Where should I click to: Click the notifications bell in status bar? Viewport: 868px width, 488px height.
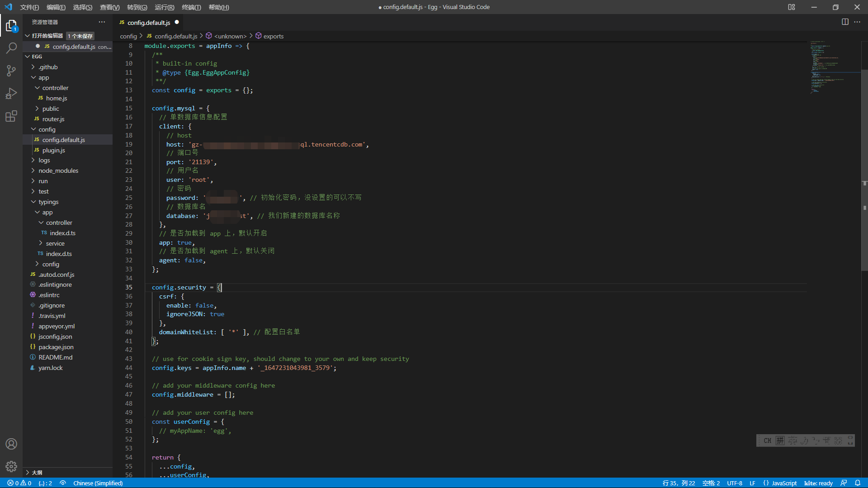(x=858, y=483)
